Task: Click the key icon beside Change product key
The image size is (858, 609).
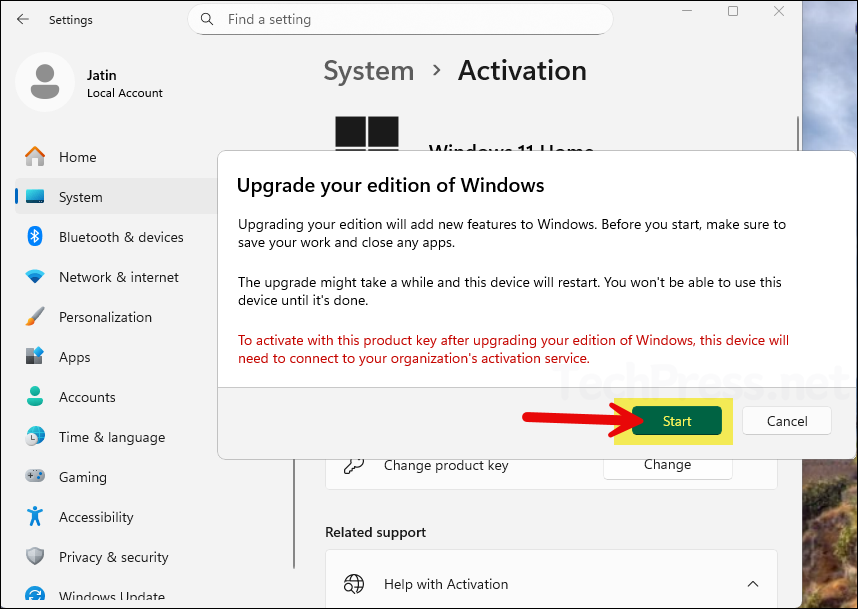Action: coord(353,466)
